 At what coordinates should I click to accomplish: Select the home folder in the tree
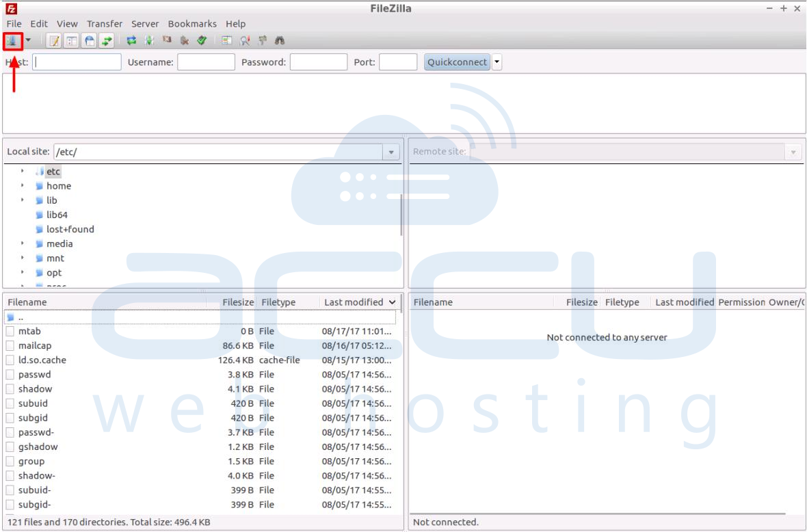[59, 186]
